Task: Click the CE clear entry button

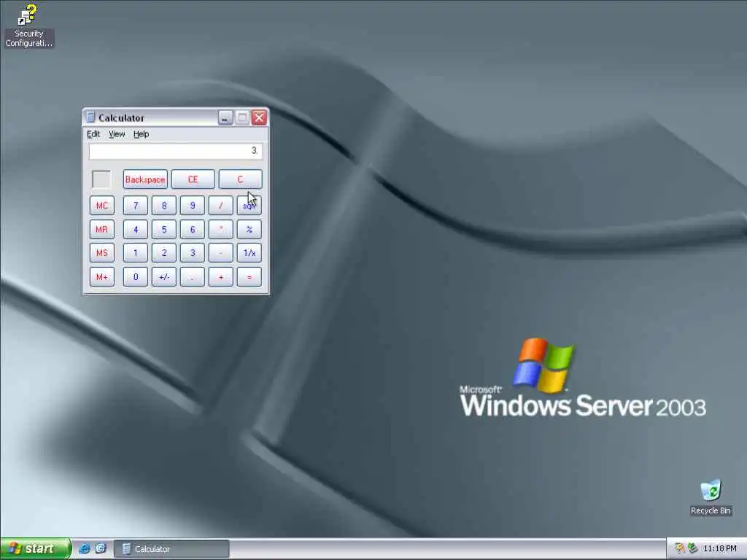Action: click(x=193, y=179)
